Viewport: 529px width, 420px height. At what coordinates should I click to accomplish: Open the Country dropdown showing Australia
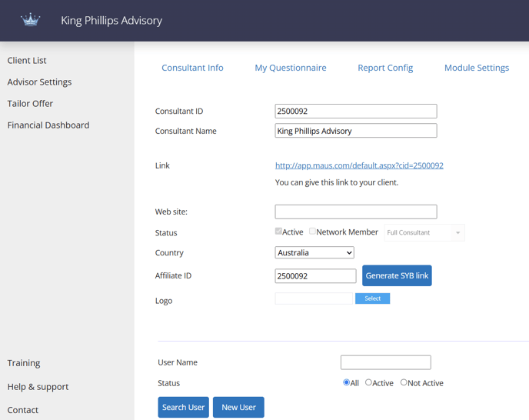[314, 252]
